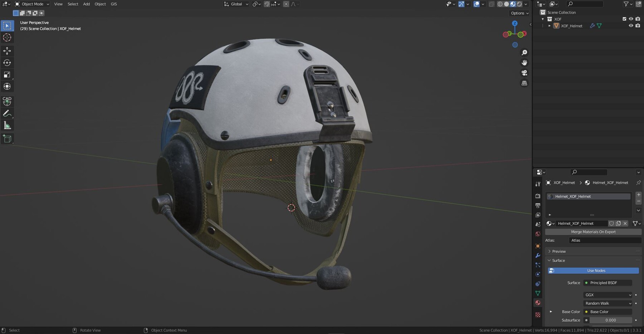Adjust the Subsurface value slider
Screen dimensions: 644x334
click(611, 320)
